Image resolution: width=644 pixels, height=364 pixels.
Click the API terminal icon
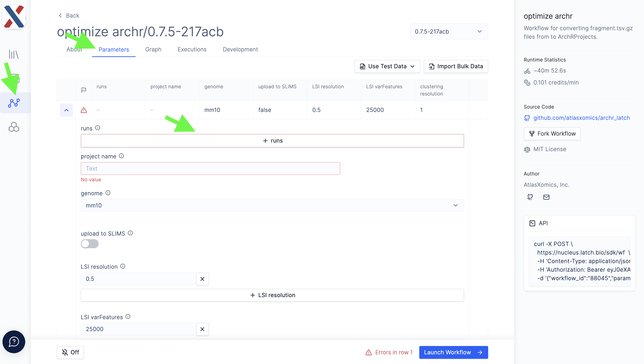[532, 223]
